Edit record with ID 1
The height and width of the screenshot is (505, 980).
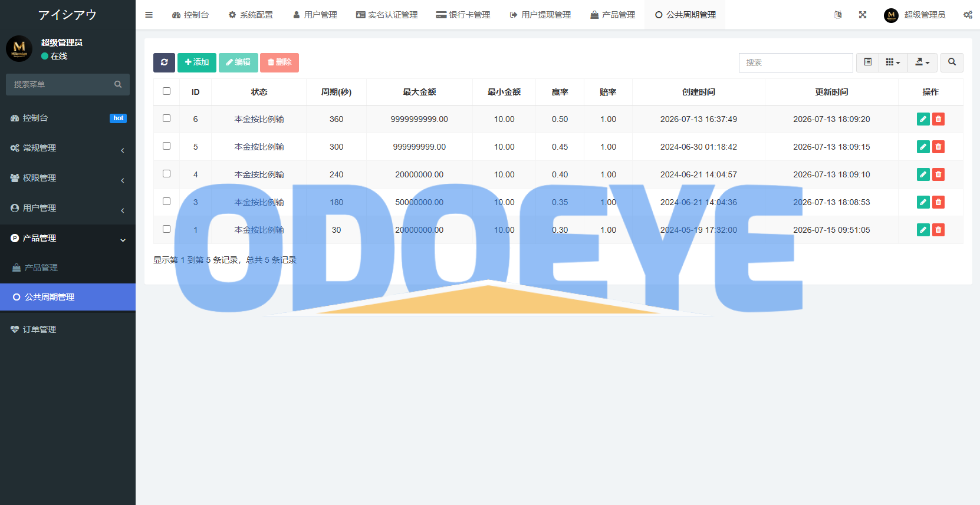tap(923, 230)
